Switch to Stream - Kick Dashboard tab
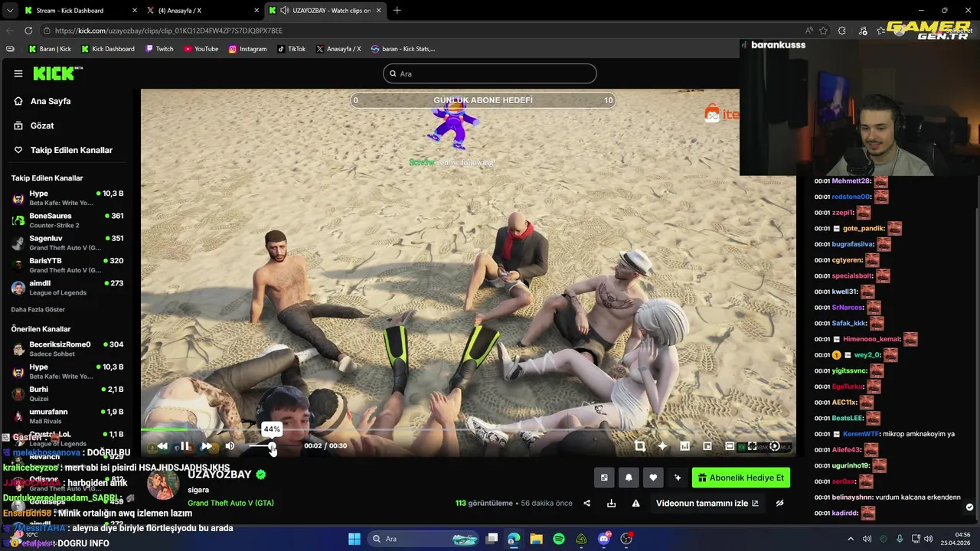 pos(80,11)
